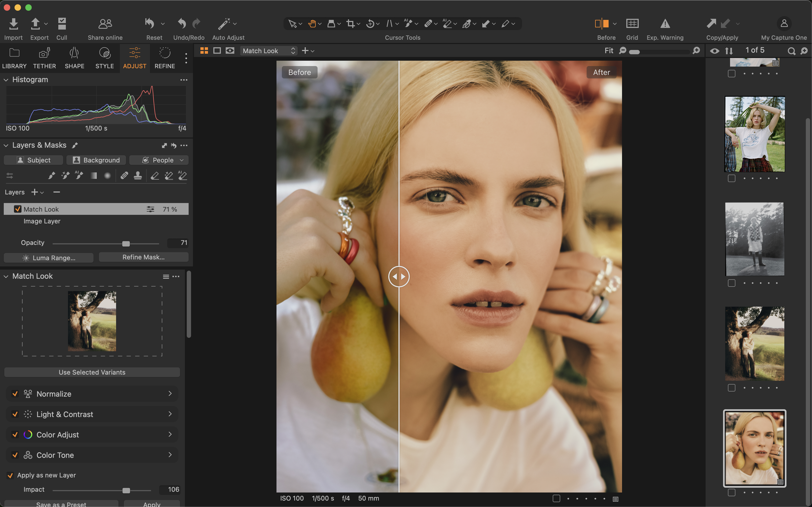Click the viewer zoom slider

coord(660,52)
